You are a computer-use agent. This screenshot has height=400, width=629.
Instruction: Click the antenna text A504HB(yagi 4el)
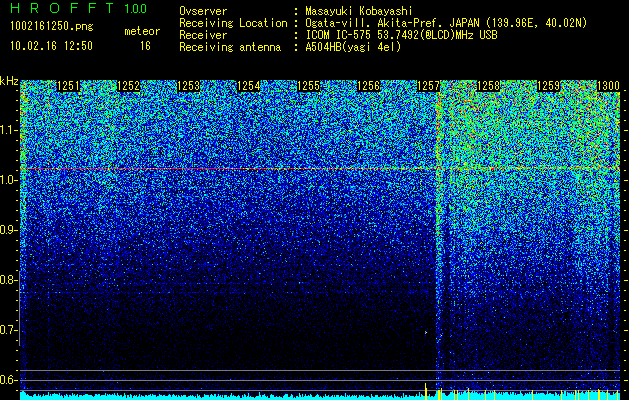point(353,47)
